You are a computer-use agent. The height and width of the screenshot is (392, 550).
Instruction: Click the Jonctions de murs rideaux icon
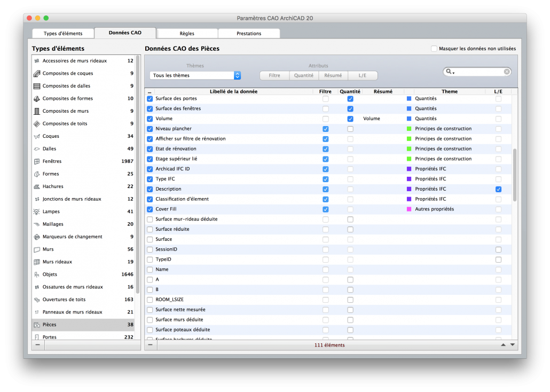37,199
